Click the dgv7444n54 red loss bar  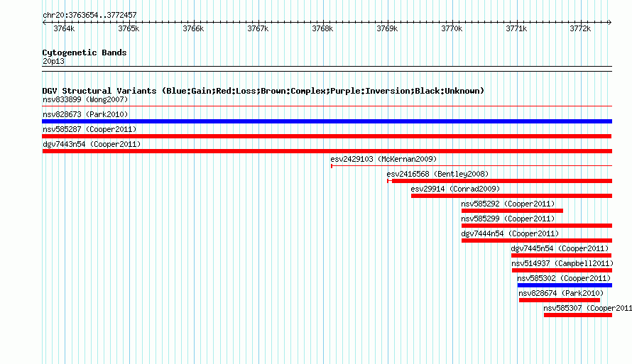[x=537, y=241]
